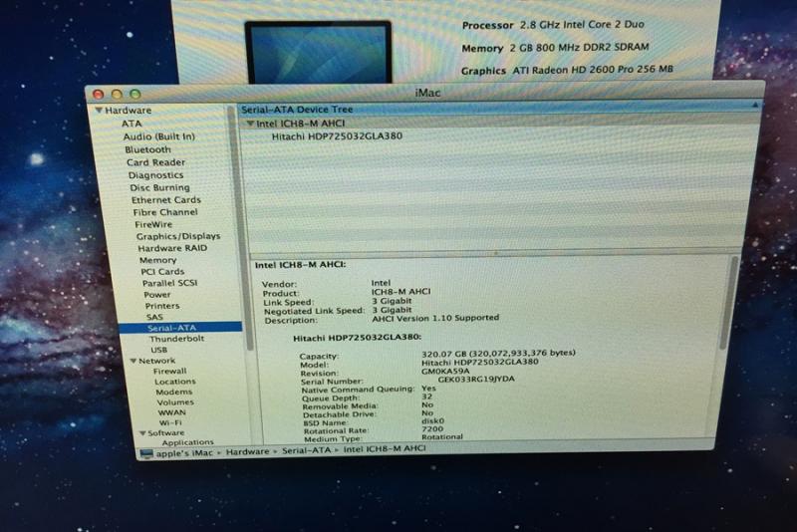
Task: Click the serial number GEK033RG19JYDA
Action: tap(476, 379)
